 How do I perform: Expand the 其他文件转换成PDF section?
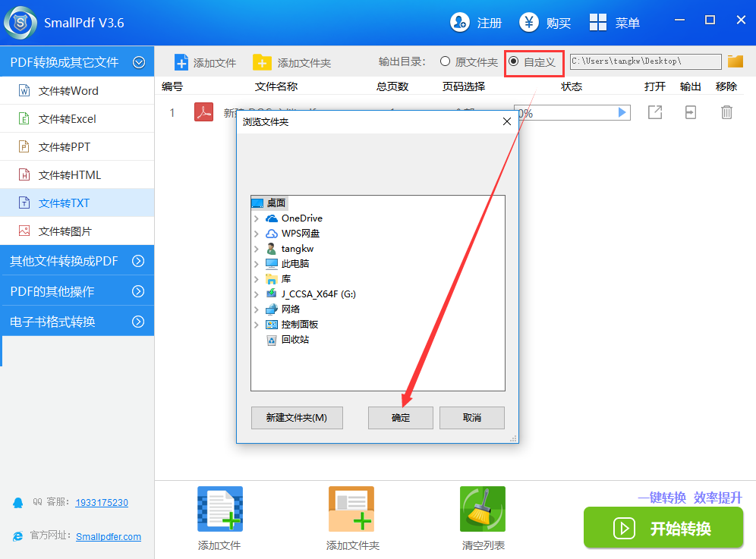coord(138,261)
